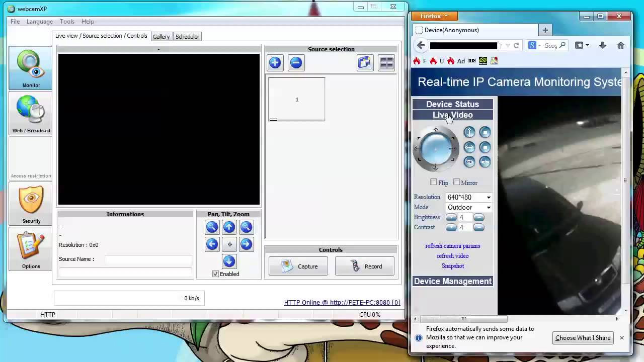Open the Monitor section in sidebar
The image size is (644, 362).
[x=31, y=68]
